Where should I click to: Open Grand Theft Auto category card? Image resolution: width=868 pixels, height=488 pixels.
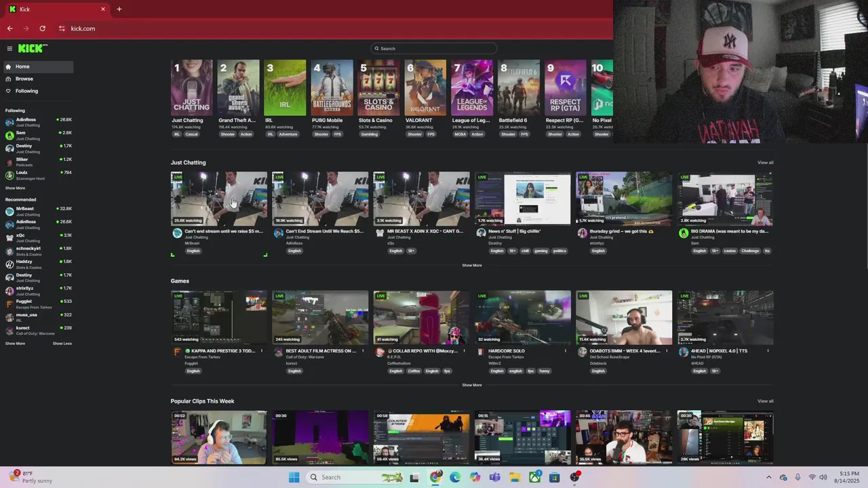pyautogui.click(x=239, y=87)
